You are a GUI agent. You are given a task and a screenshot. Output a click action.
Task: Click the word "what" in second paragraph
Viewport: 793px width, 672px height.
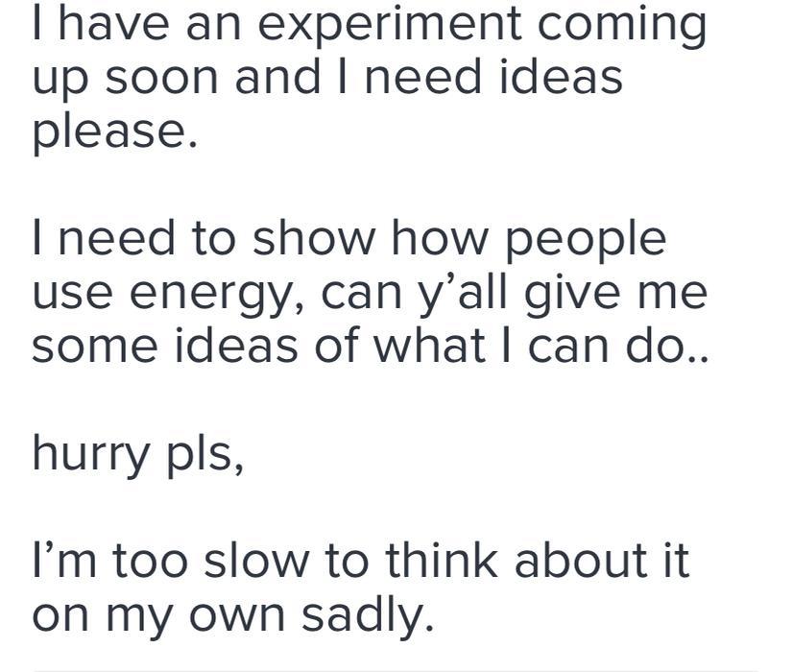point(429,345)
